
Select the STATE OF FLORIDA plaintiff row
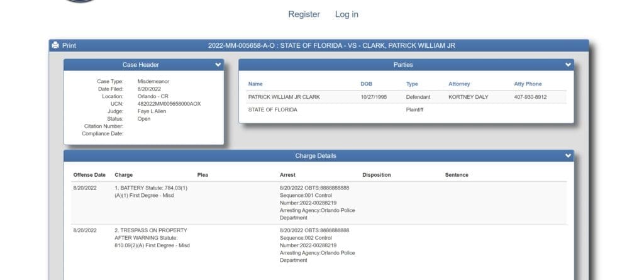pyautogui.click(x=273, y=109)
